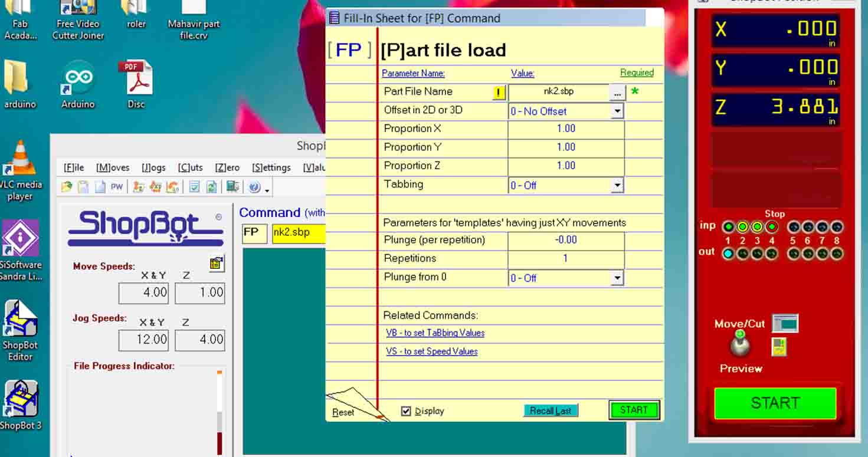This screenshot has height=457, width=868.
Task: Click the FP command code box
Action: click(x=254, y=233)
